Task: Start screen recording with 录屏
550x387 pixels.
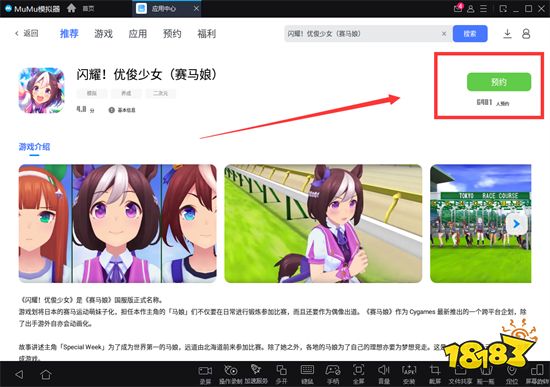Action: click(205, 374)
